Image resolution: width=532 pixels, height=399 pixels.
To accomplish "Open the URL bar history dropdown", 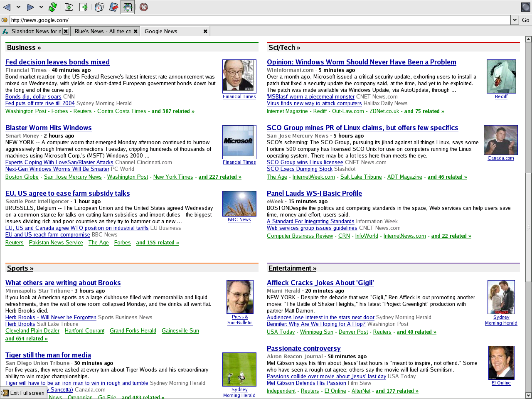I will (515, 20).
